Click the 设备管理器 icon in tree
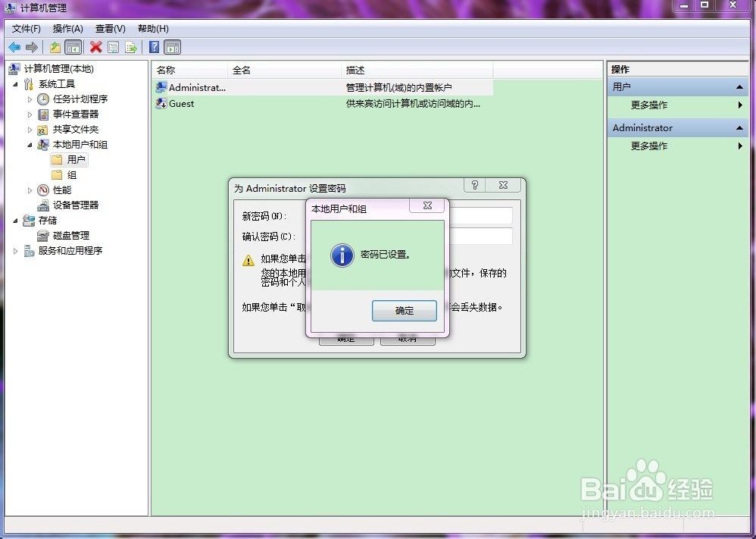Viewport: 756px width, 539px height. (43, 205)
